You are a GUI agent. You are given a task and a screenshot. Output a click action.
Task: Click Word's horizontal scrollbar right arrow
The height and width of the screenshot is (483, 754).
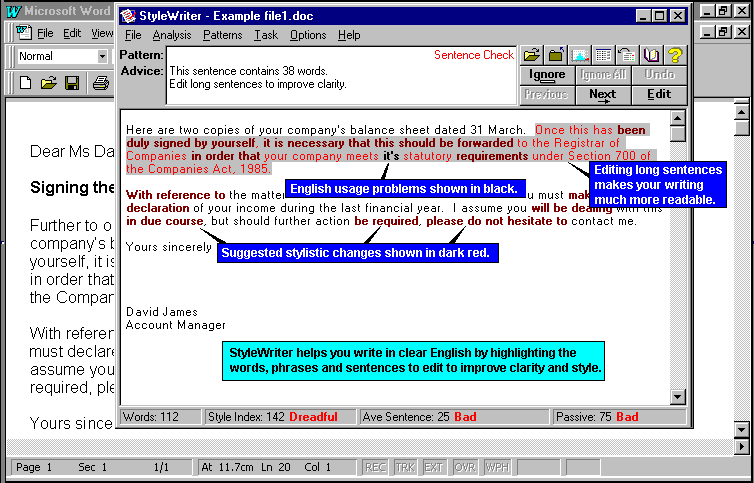tap(741, 447)
